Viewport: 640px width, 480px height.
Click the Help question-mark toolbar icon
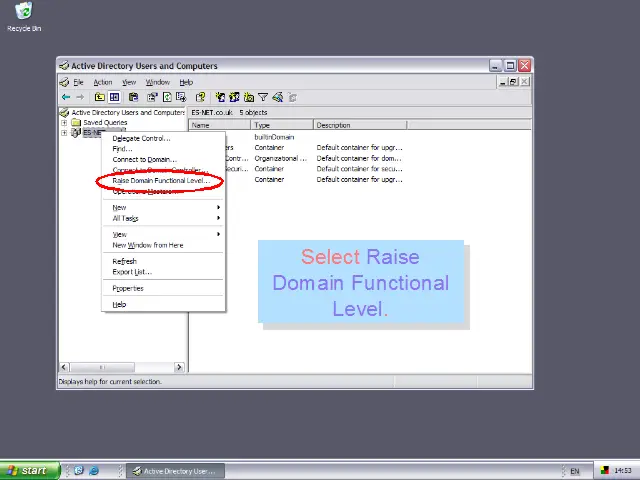click(200, 97)
